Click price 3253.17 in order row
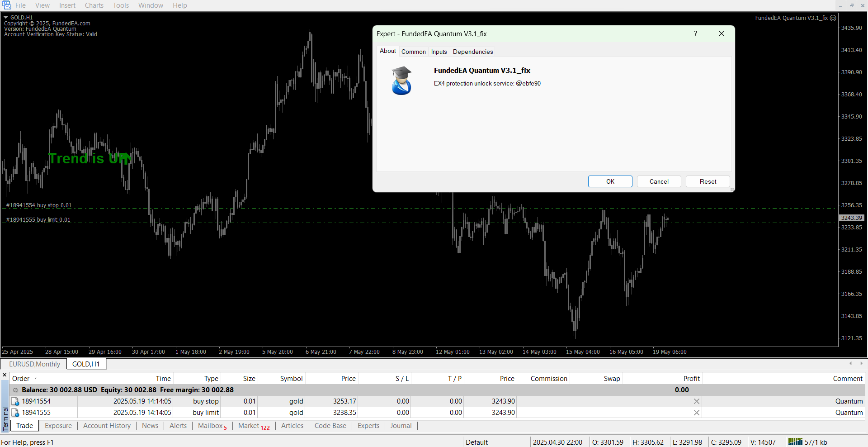 pos(344,401)
